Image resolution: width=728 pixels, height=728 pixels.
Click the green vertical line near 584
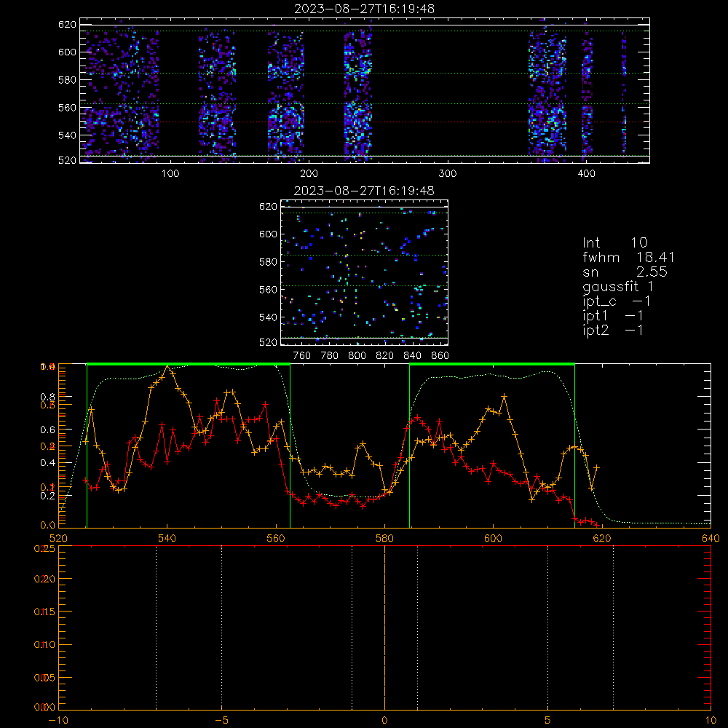point(409,446)
